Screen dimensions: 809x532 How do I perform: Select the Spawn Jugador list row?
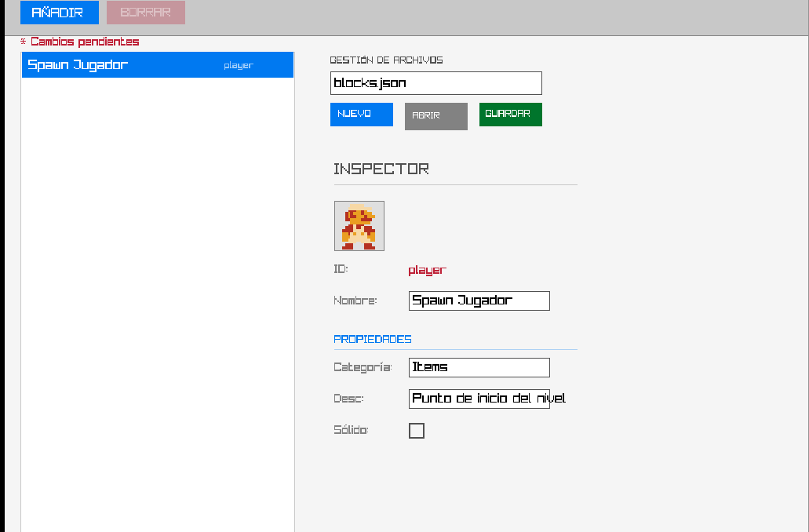coord(158,65)
